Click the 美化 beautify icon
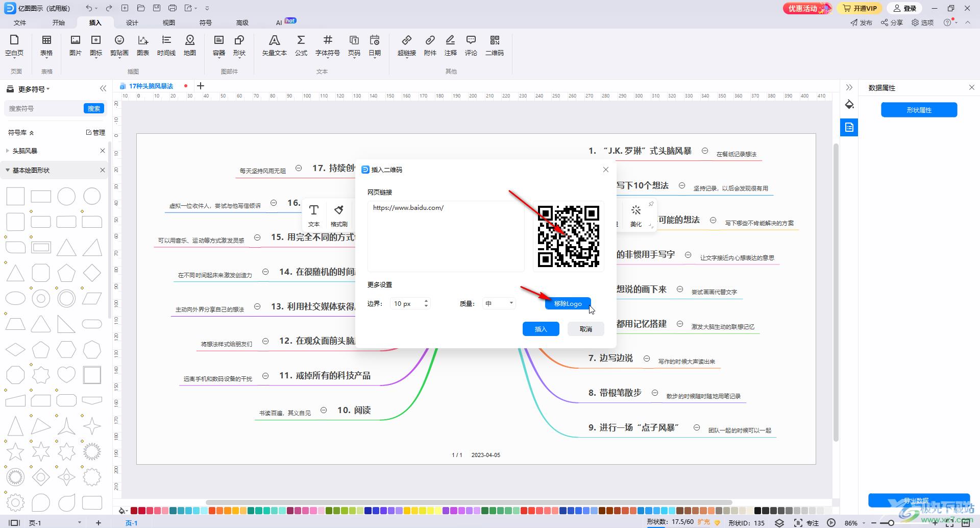This screenshot has width=980, height=528. pyautogui.click(x=636, y=215)
